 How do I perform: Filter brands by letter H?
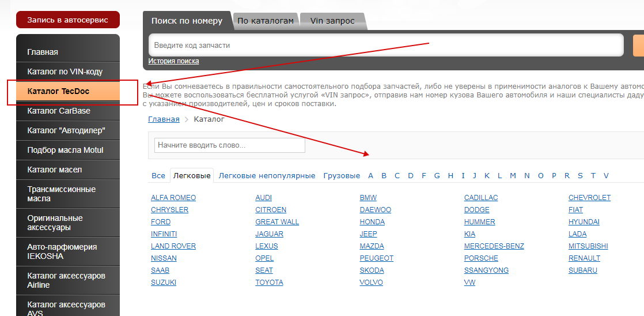coord(450,176)
